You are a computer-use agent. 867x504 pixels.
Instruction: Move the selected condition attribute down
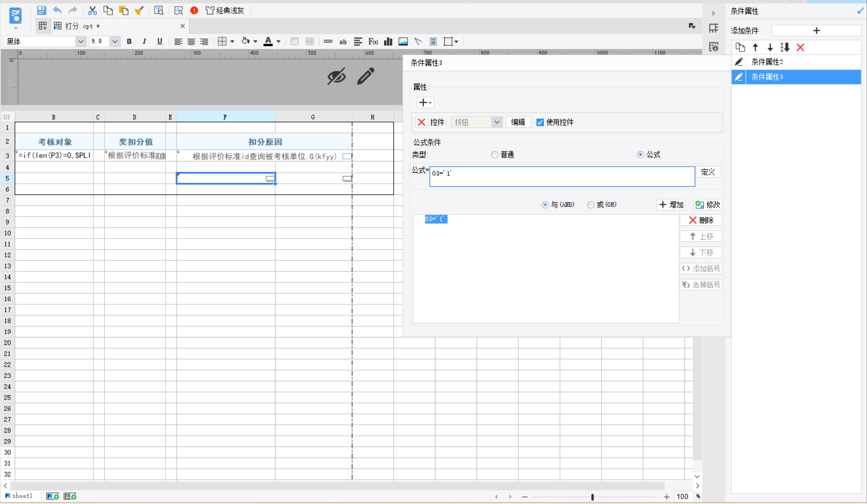pyautogui.click(x=770, y=47)
